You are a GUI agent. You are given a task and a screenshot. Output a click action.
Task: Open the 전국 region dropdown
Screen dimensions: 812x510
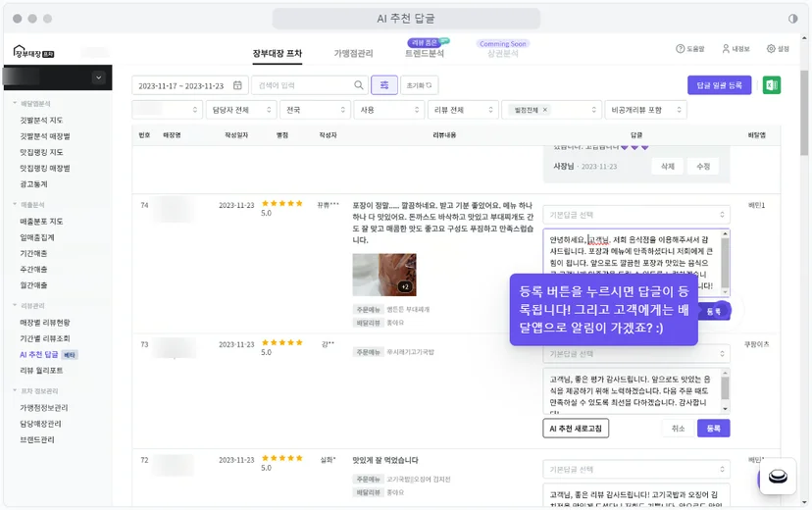(316, 110)
